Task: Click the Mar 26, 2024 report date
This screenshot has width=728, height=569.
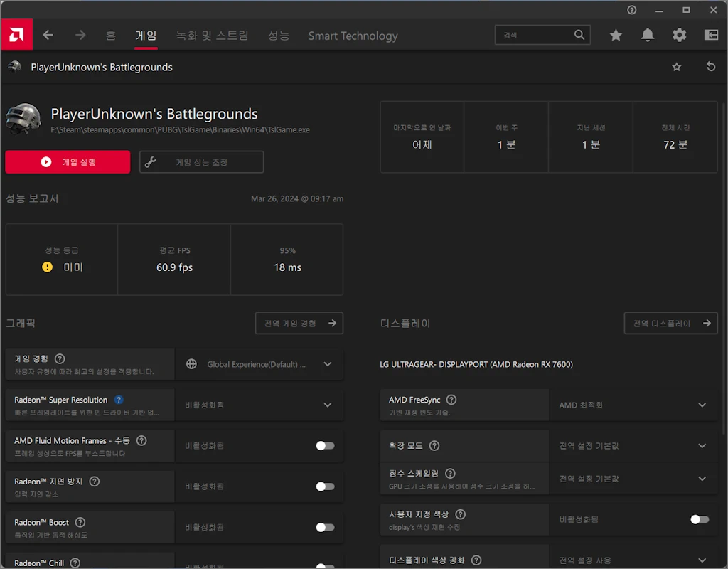Action: point(297,198)
